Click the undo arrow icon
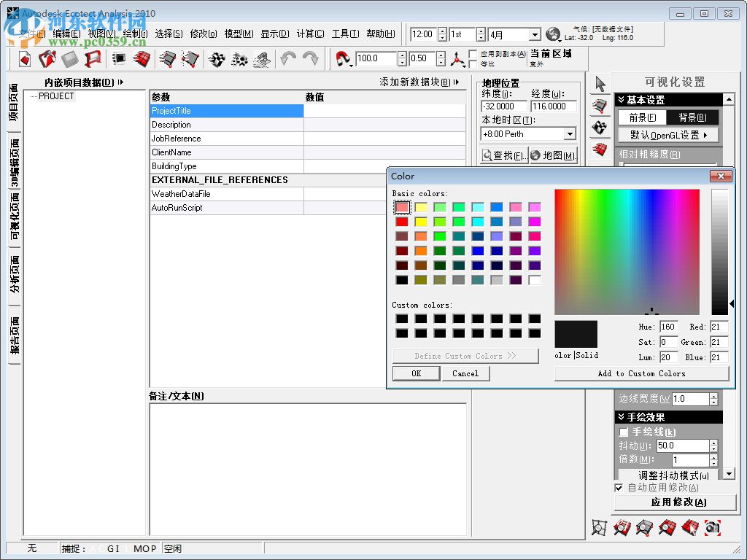 click(288, 59)
